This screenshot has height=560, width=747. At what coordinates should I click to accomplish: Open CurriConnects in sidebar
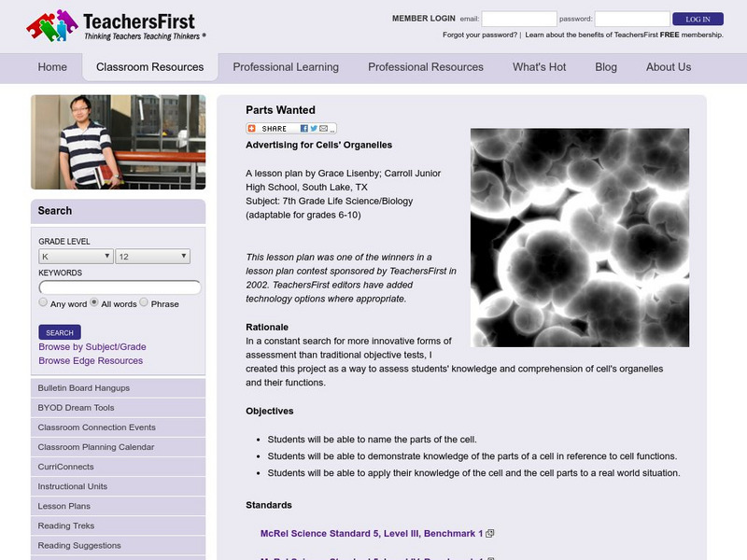(x=119, y=467)
